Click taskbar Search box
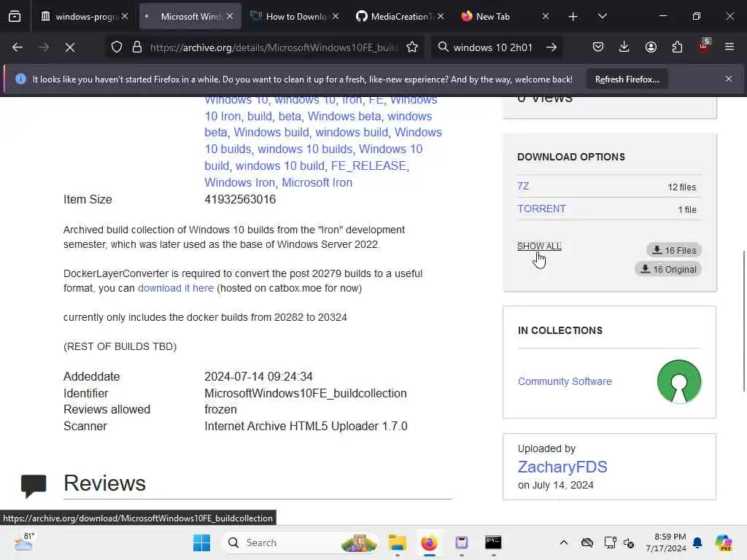This screenshot has height=560, width=747. [300, 542]
